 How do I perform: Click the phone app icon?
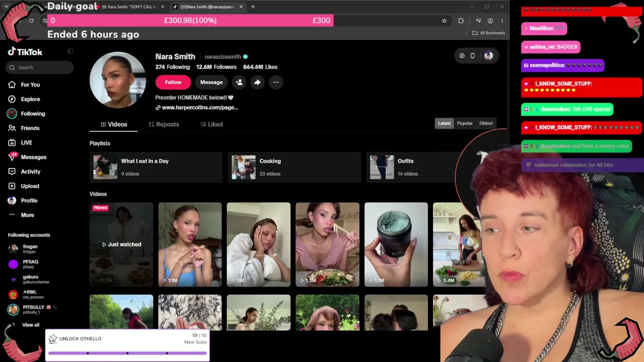472,56
